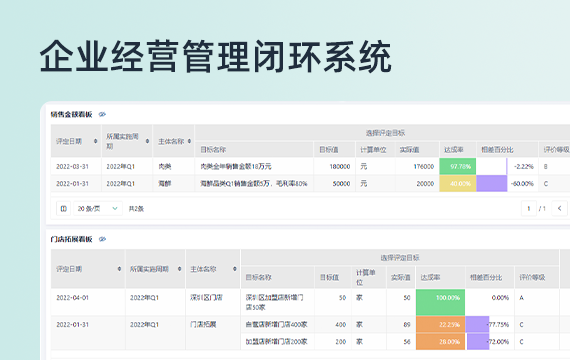The width and height of the screenshot is (570, 360).
Task: Toggle the eye icon beside 门店拓展看板
Action: click(x=103, y=239)
